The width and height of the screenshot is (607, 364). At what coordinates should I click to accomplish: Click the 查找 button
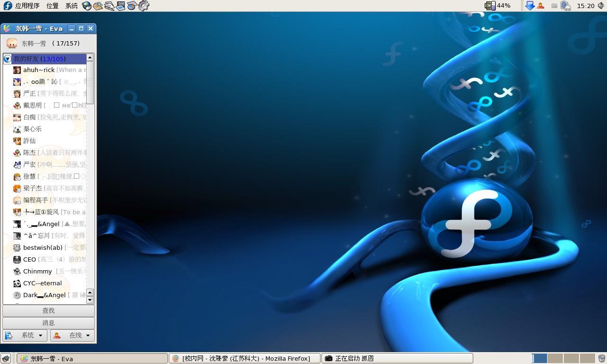click(49, 311)
